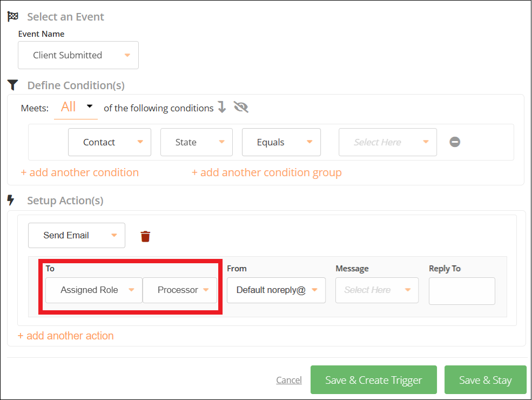Click the Reply To input field
The image size is (532, 400).
pyautogui.click(x=462, y=291)
